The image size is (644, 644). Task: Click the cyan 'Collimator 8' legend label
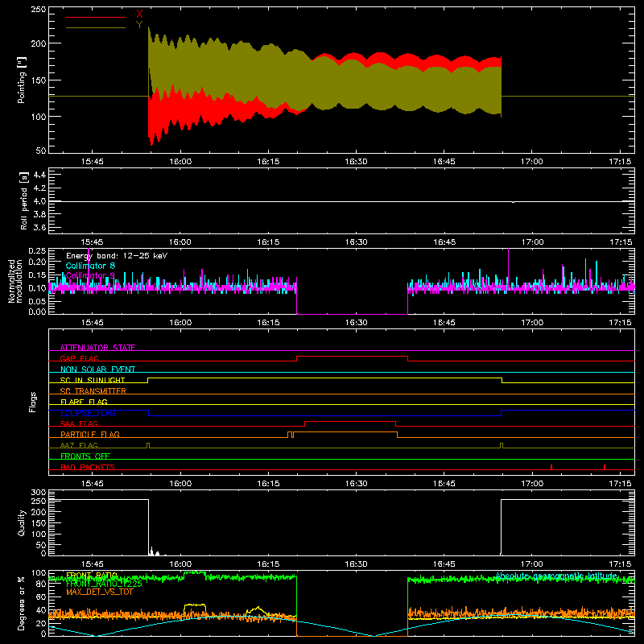(x=90, y=266)
